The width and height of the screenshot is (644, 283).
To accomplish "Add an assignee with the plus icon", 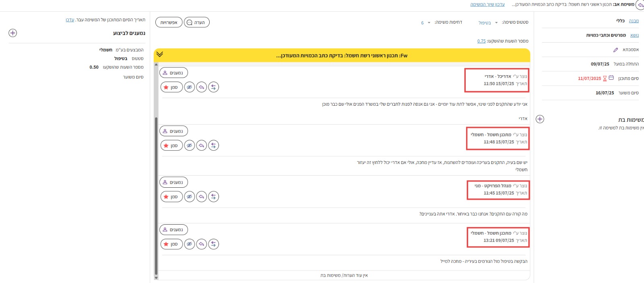I will [13, 33].
